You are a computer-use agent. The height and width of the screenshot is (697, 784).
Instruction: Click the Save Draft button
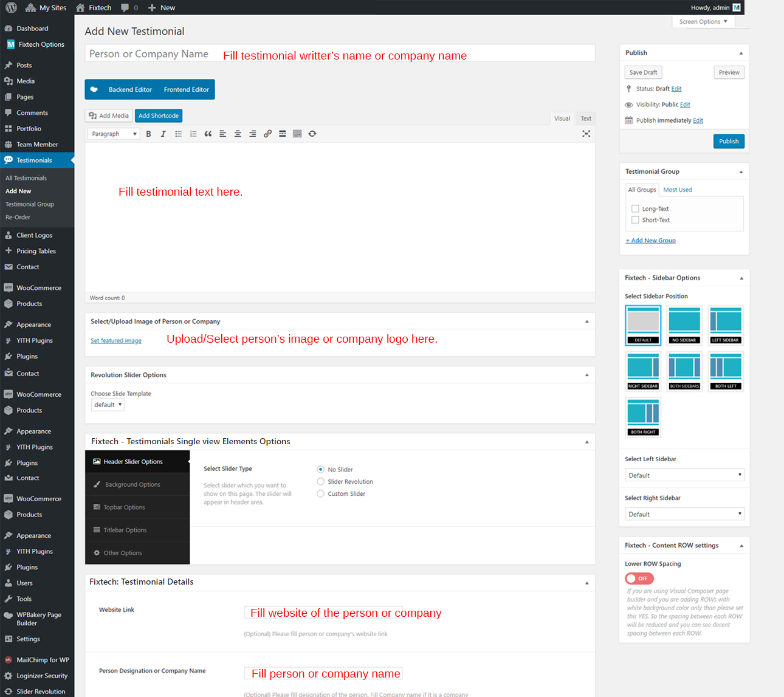click(x=643, y=72)
